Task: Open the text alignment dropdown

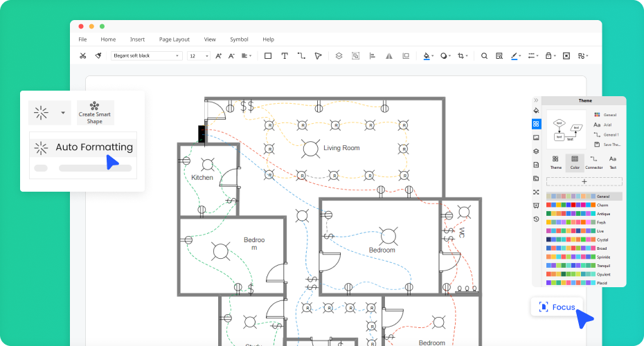Action: [x=247, y=56]
